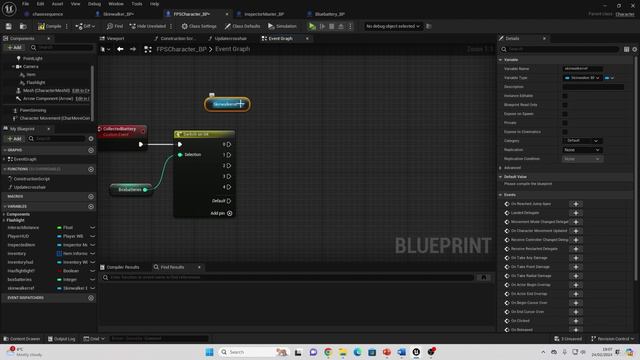
Task: Switch to the Find Results tab
Action: [173, 267]
